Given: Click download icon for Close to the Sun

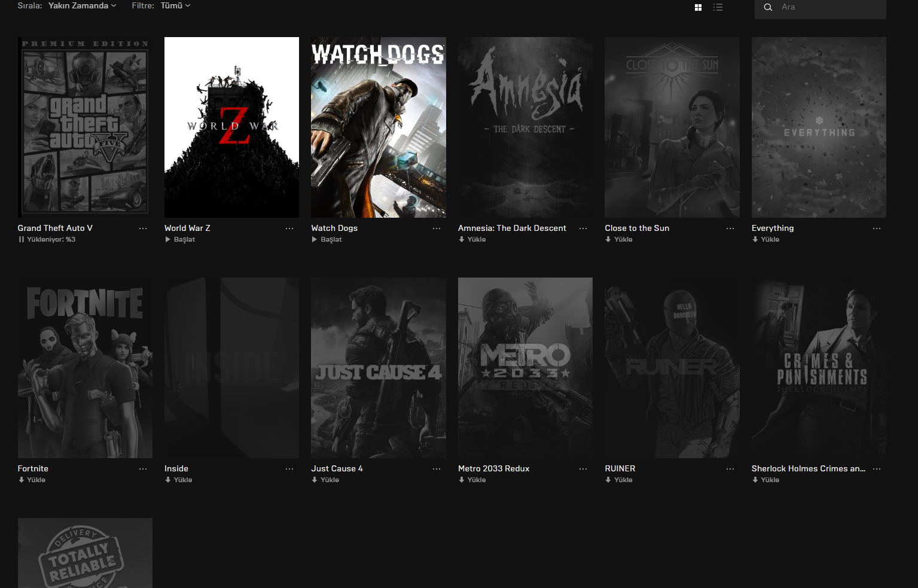Looking at the screenshot, I should [x=608, y=239].
